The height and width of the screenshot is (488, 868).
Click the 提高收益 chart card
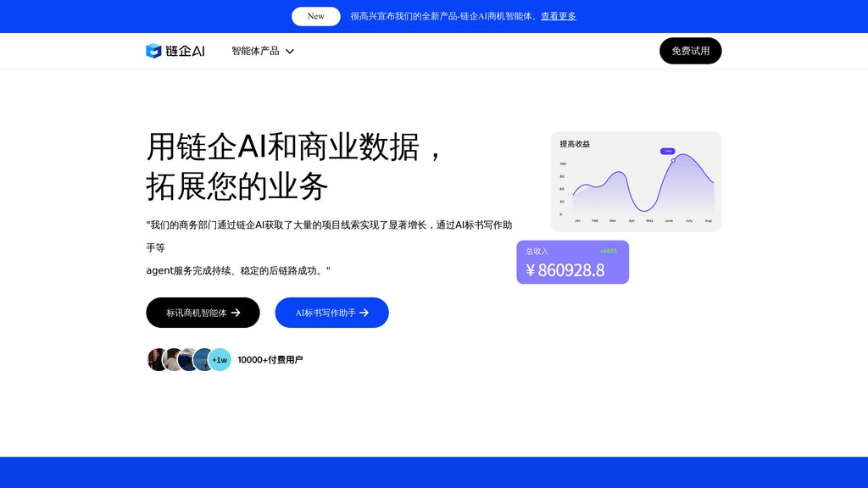coord(635,180)
